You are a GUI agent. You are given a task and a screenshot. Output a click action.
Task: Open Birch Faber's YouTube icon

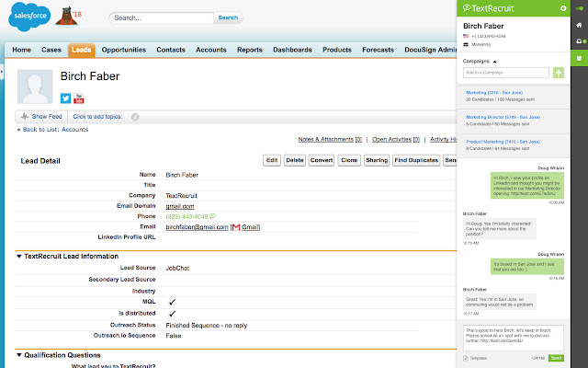(x=79, y=98)
